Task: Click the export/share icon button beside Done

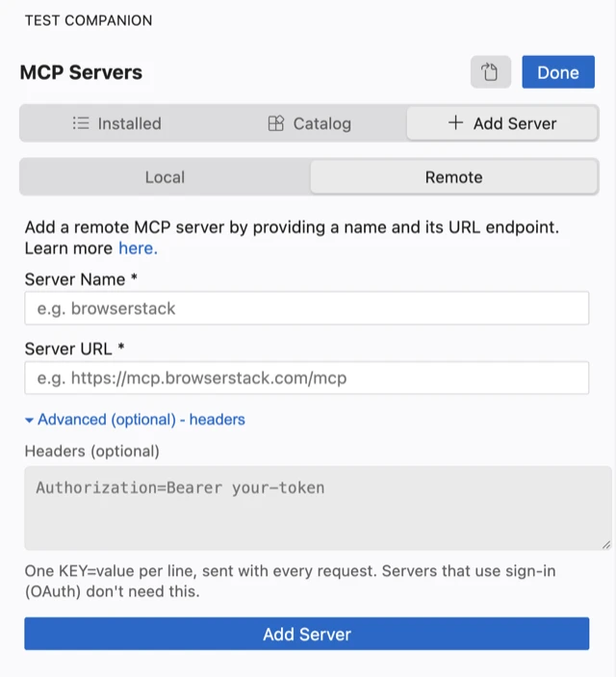Action: tap(491, 72)
